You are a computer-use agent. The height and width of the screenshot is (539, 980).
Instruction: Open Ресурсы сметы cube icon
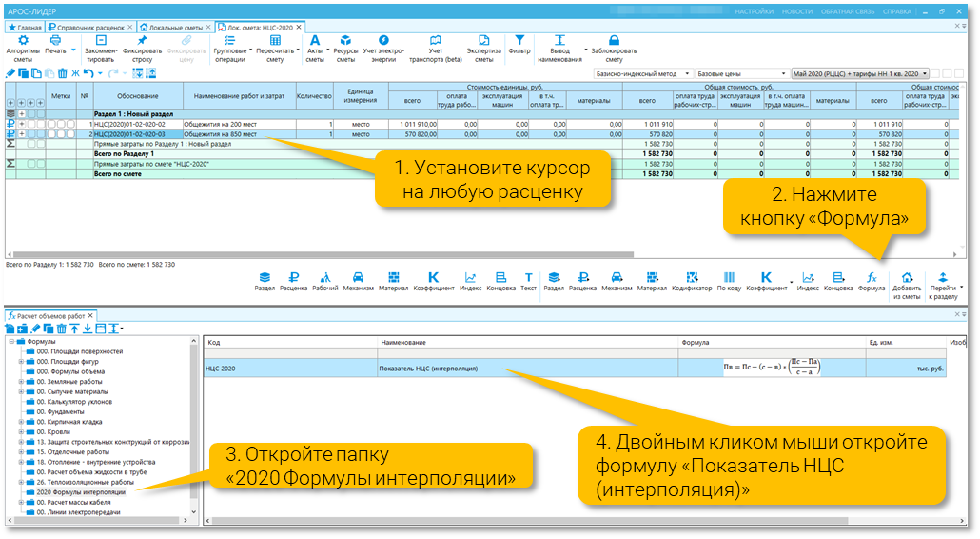click(x=345, y=41)
